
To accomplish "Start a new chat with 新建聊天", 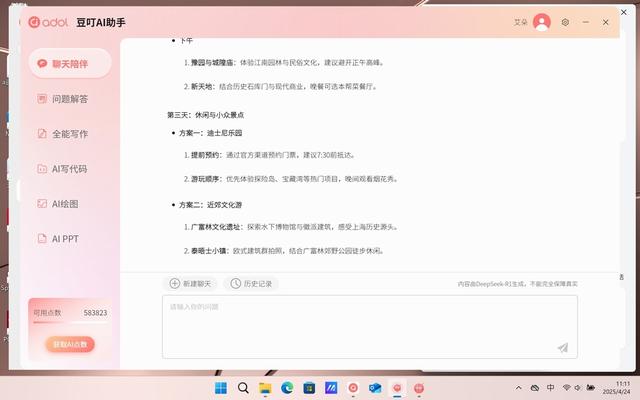I will 191,284.
